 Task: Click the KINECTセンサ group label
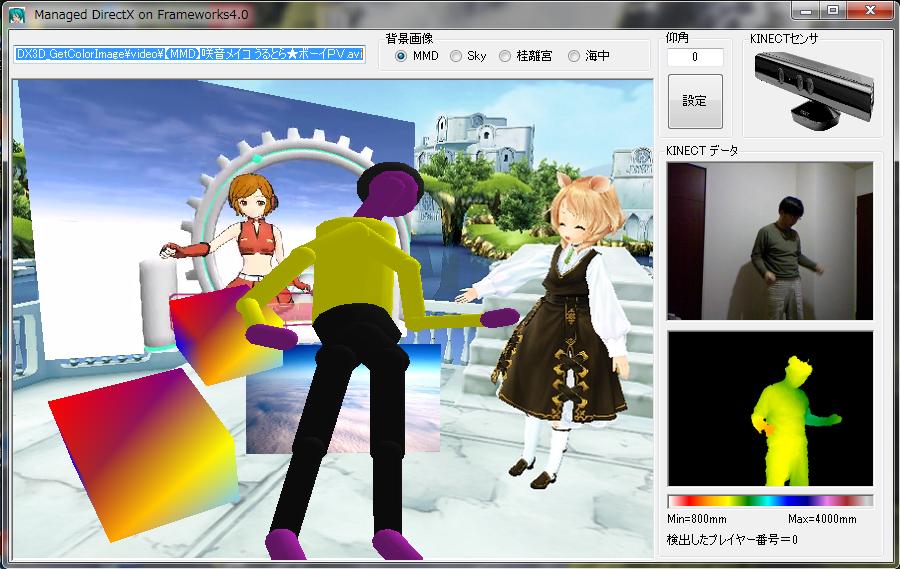pyautogui.click(x=784, y=38)
